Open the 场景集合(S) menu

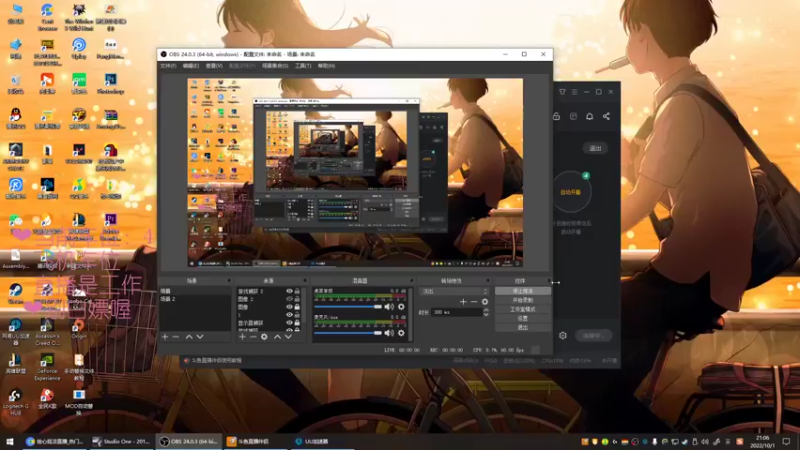[x=275, y=66]
